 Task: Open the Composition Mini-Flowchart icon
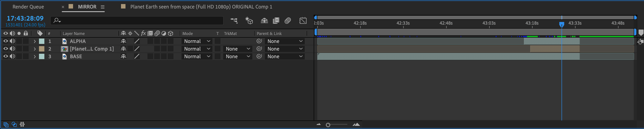click(234, 21)
